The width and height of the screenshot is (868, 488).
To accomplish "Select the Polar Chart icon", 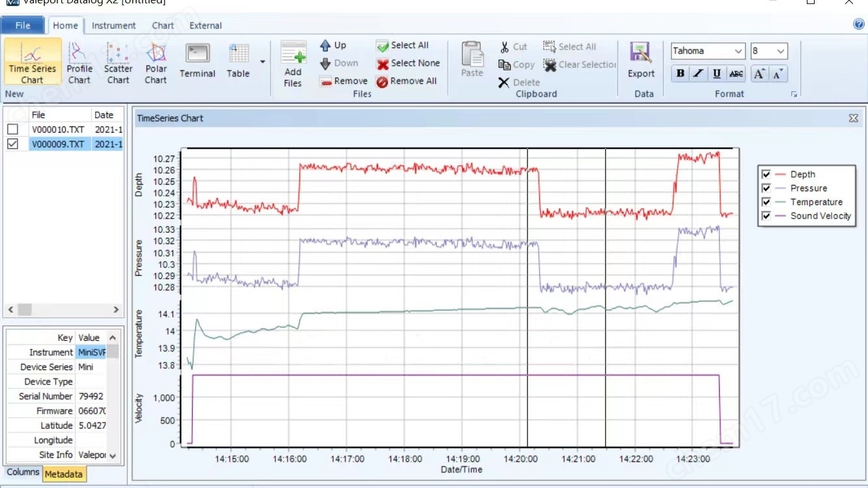I will click(x=156, y=62).
